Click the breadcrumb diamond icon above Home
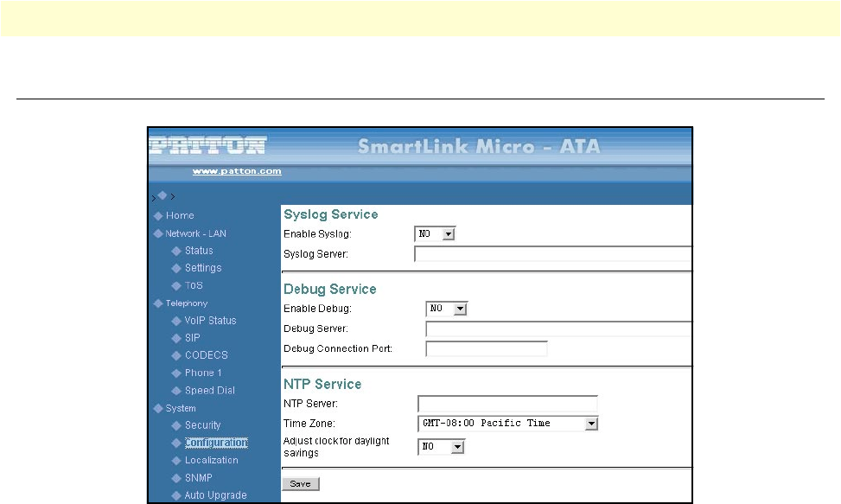 tap(162, 195)
